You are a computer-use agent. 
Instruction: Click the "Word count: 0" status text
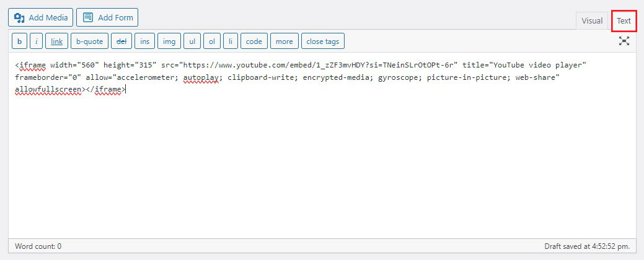38,246
